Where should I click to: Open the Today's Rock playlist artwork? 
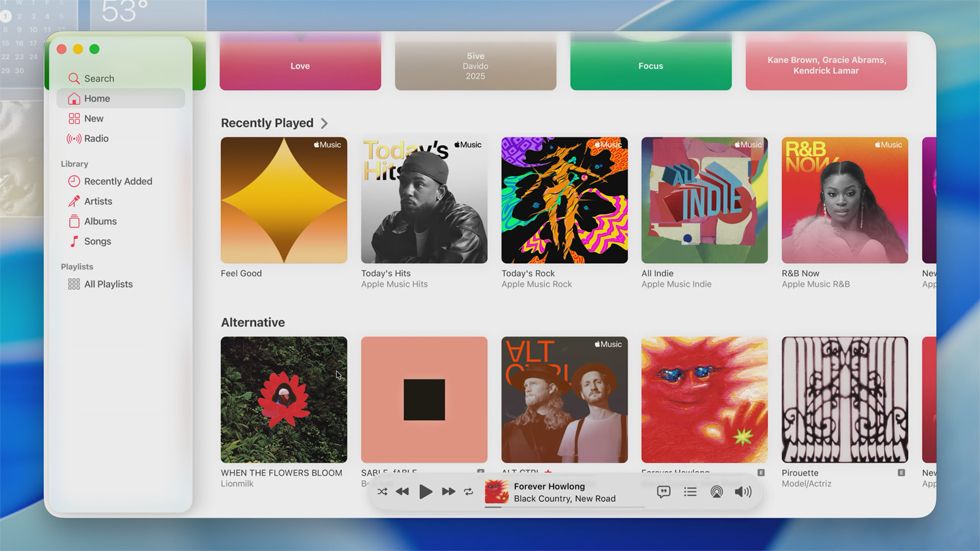point(564,200)
